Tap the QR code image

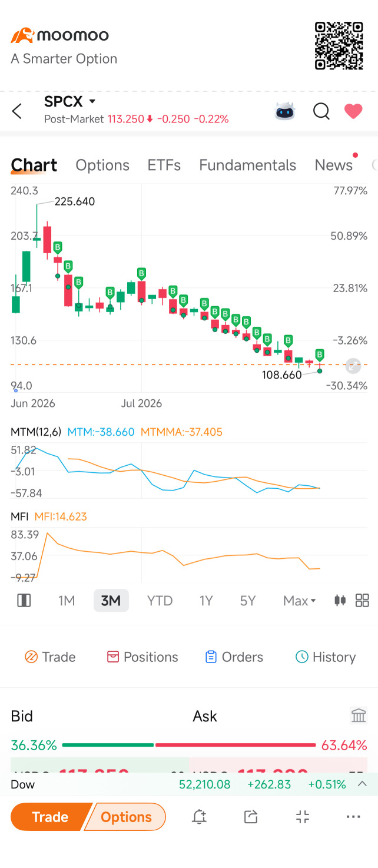point(339,45)
